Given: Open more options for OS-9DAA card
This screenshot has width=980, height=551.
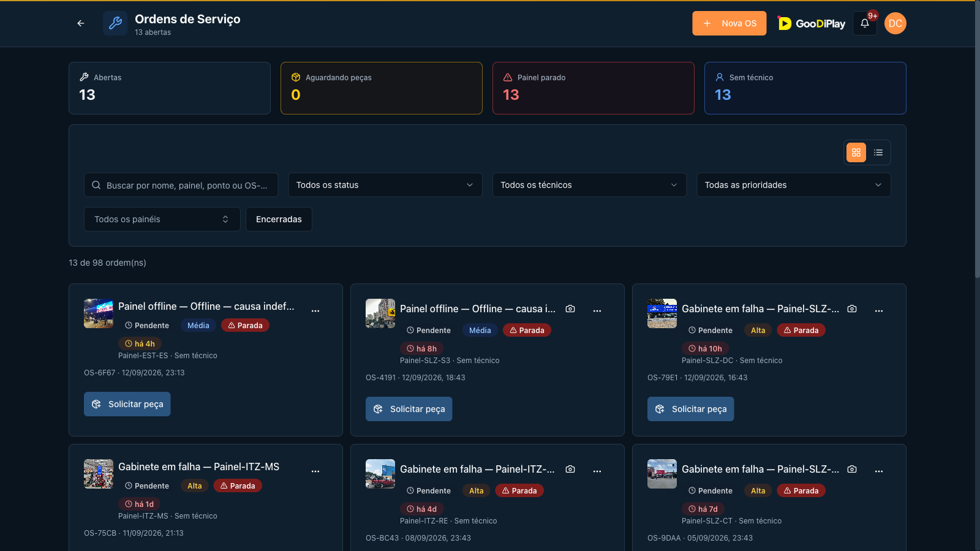Looking at the screenshot, I should (x=879, y=471).
